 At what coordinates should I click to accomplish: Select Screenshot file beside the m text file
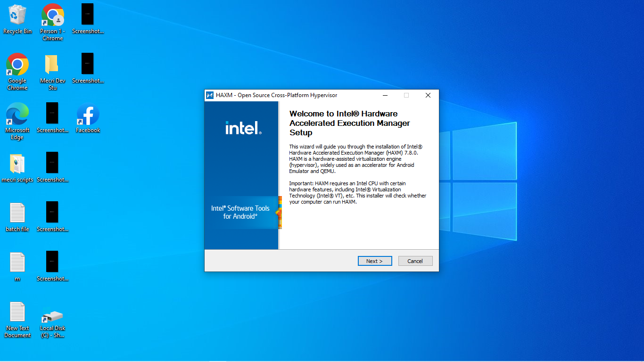tap(52, 266)
